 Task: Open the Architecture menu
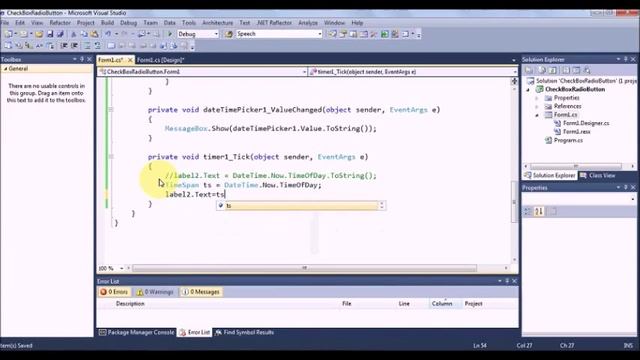point(218,23)
